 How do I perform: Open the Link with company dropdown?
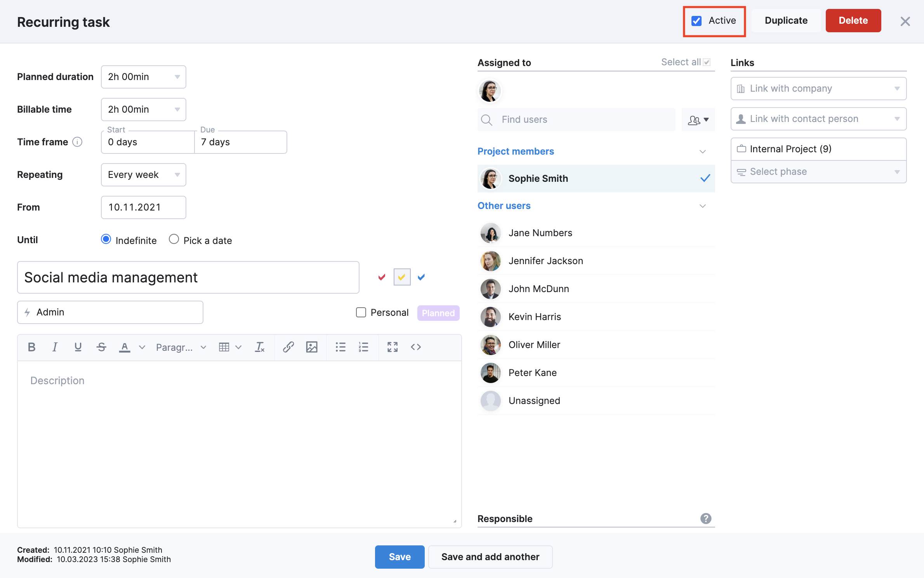[818, 89]
